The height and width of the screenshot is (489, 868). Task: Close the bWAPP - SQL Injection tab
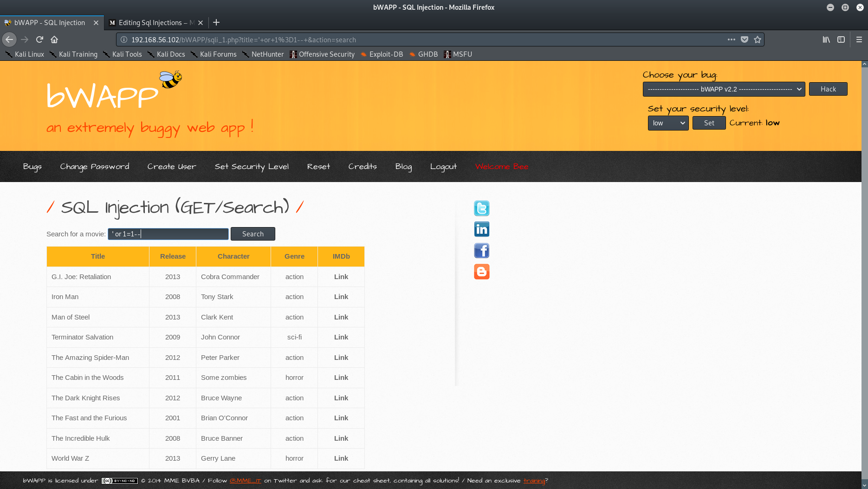96,22
